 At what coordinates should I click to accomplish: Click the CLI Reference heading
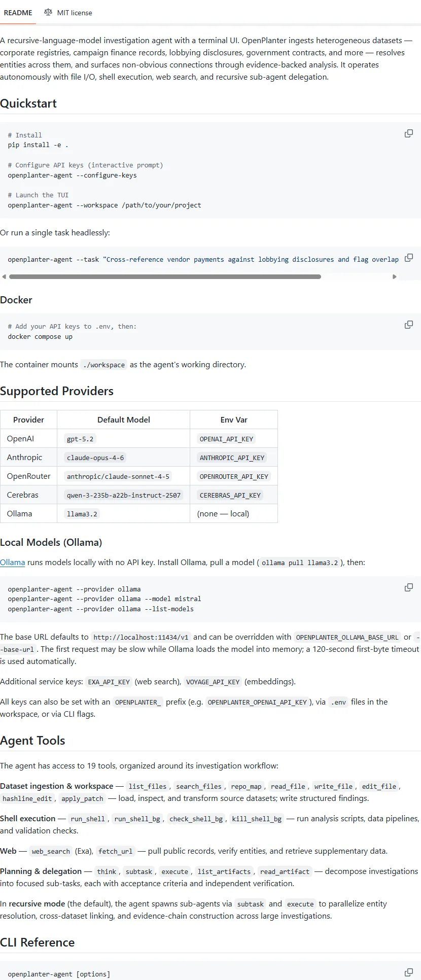point(38,942)
